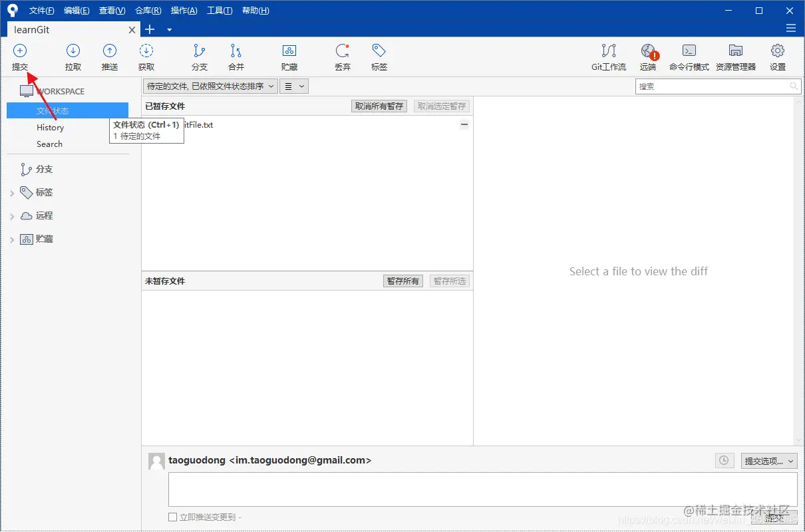Select History in the sidebar

pyautogui.click(x=51, y=127)
